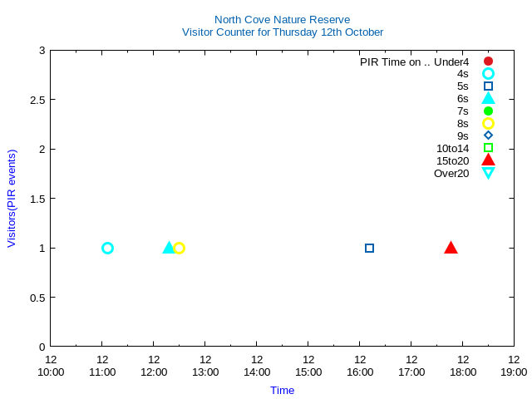Image resolution: width=532 pixels, height=399 pixels.
Task: Click the red circle Under4 legend marker
Action: tap(489, 62)
